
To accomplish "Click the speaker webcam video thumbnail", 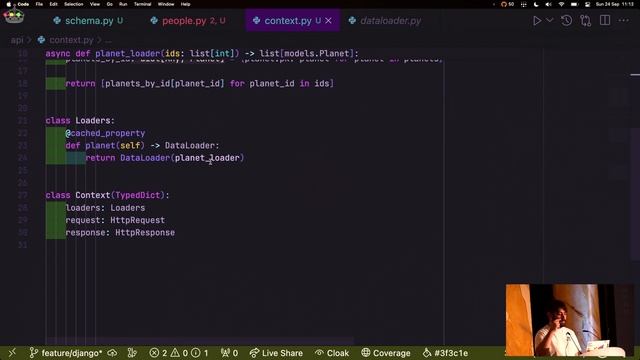I will (x=570, y=320).
